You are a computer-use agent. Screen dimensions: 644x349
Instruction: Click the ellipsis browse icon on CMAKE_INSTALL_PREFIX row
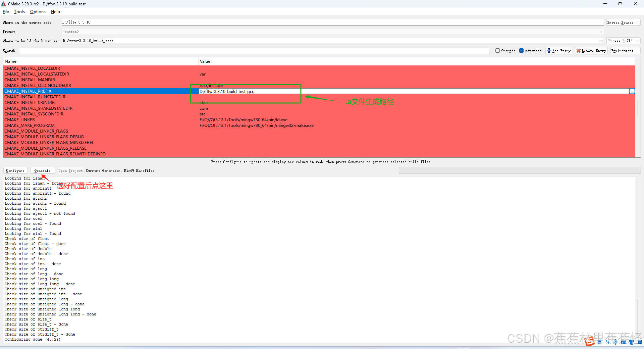point(632,91)
